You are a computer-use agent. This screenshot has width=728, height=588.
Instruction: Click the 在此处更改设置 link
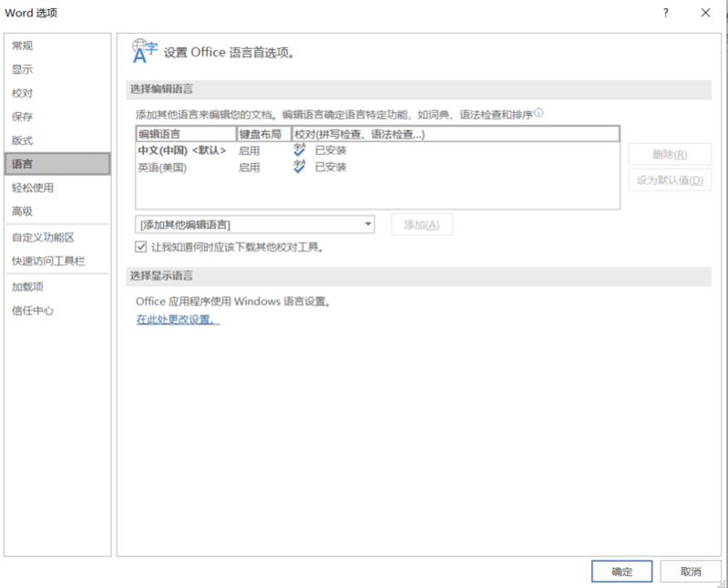[x=178, y=320]
